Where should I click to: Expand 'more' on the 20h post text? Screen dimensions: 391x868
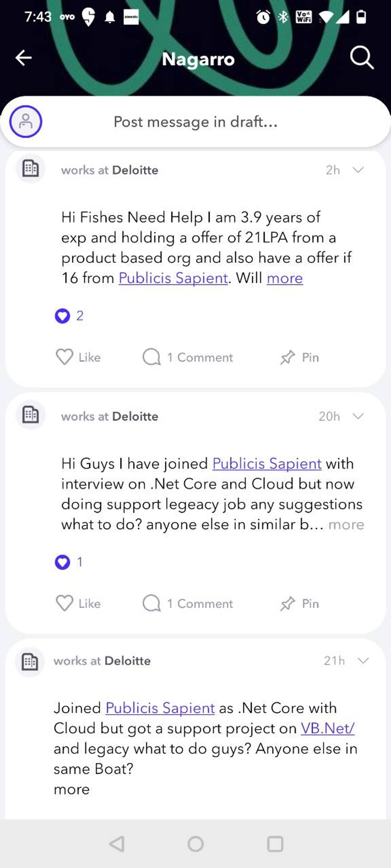point(346,525)
